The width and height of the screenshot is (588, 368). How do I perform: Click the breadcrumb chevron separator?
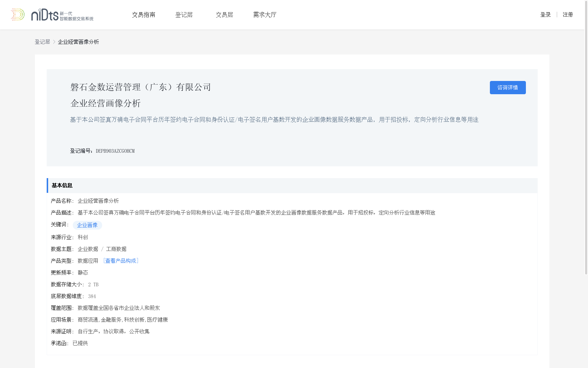[54, 42]
